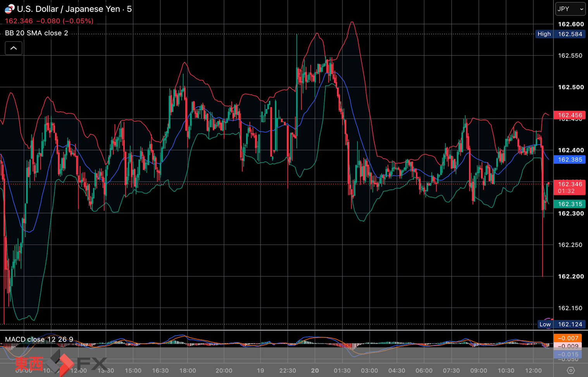Click the 10:30 time axis label
Screen dimensions: 588x377
click(506, 370)
